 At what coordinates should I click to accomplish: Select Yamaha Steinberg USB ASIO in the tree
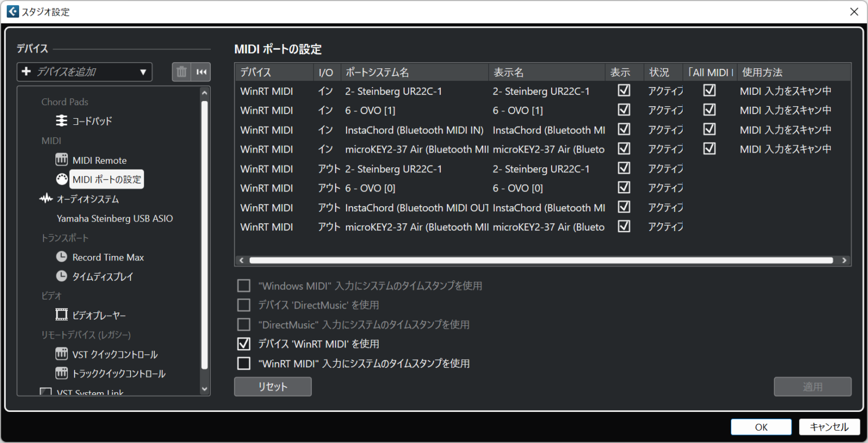click(115, 218)
